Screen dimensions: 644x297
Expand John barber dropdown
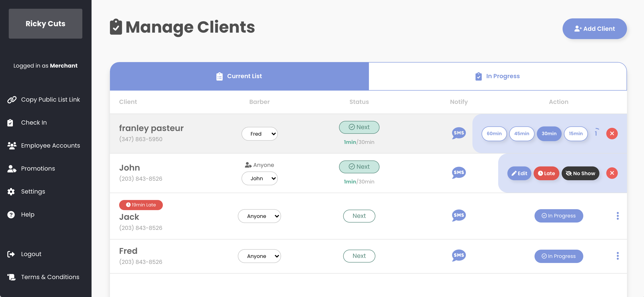(259, 178)
